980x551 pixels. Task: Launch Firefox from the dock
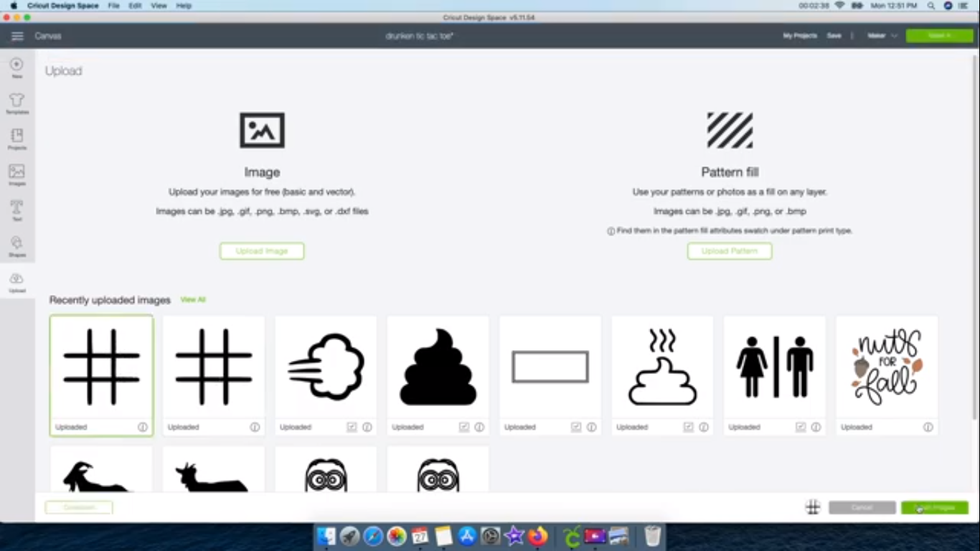click(537, 536)
